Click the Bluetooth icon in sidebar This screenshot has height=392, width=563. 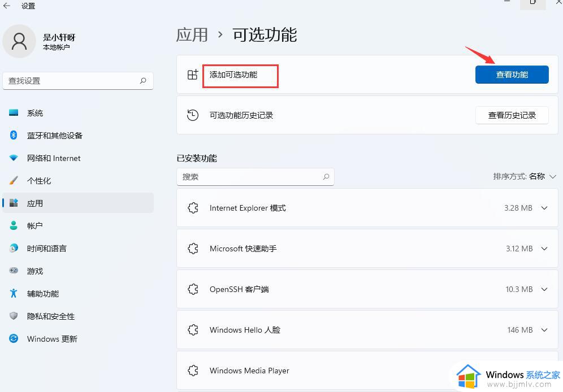[x=14, y=135]
